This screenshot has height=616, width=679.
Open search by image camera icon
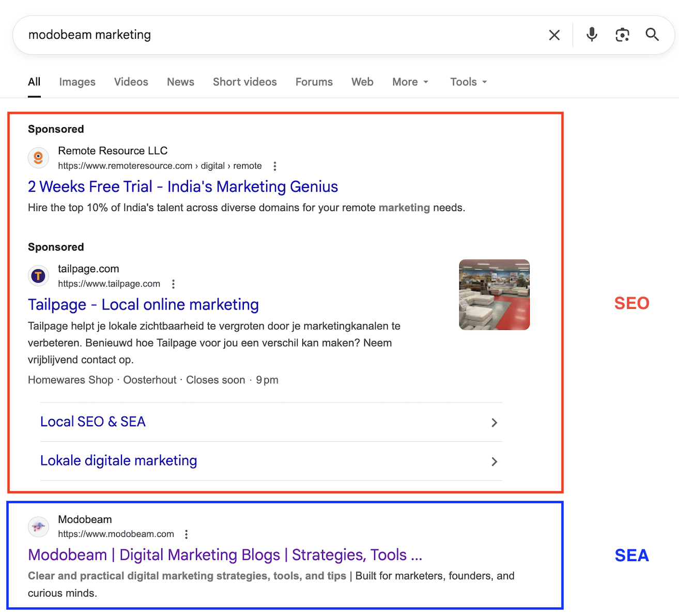622,35
